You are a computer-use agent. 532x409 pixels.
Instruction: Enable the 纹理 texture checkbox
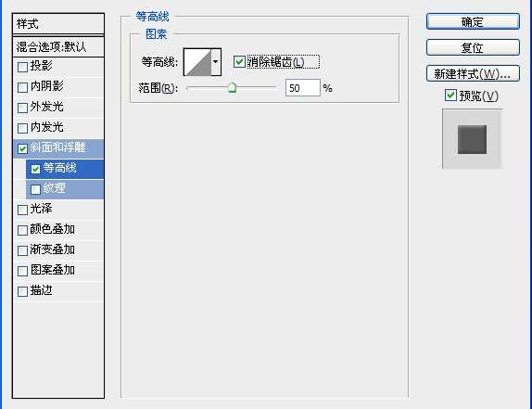(x=35, y=189)
